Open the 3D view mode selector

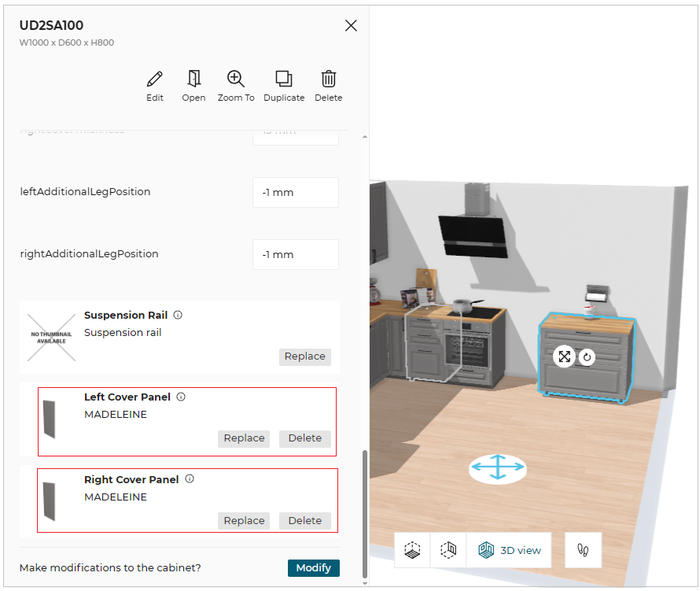click(510, 550)
